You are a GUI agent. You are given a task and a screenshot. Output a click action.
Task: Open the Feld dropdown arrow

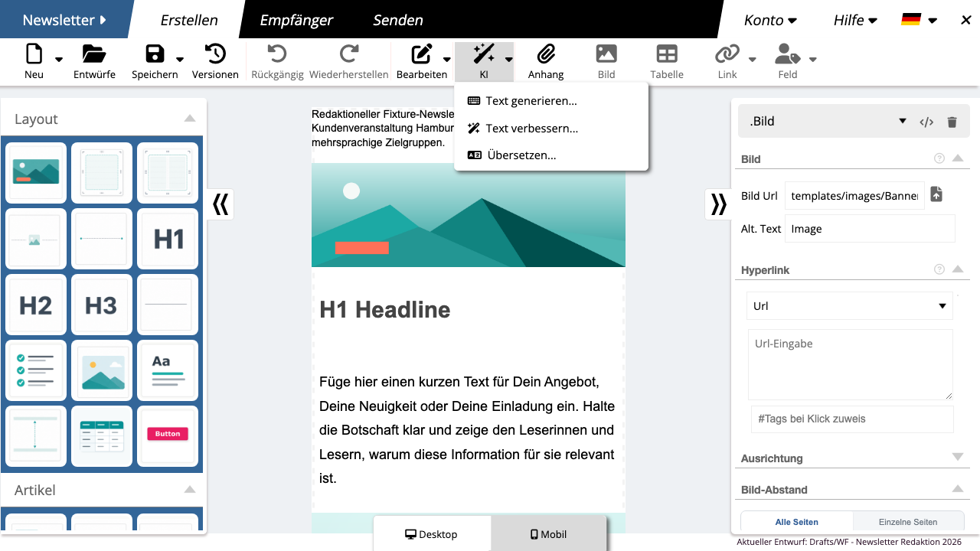point(813,59)
